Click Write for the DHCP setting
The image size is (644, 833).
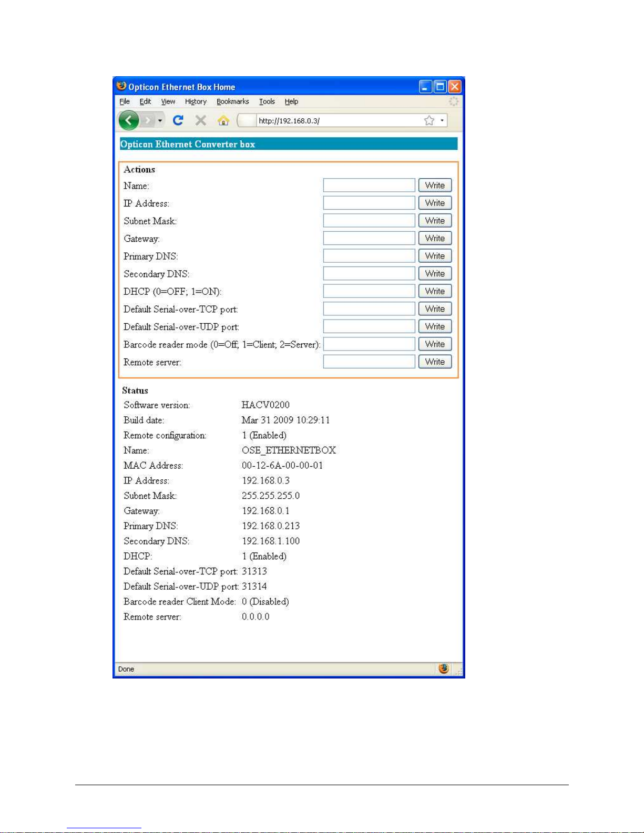click(x=435, y=291)
